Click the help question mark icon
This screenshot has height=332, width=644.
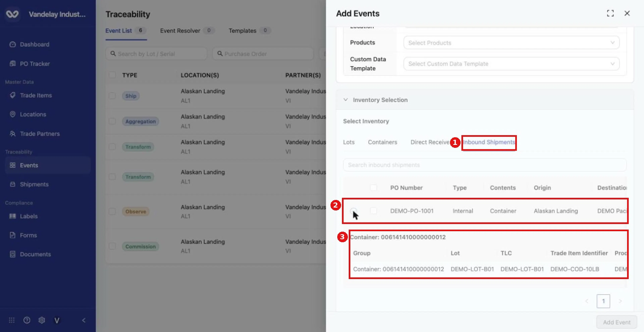coord(27,320)
